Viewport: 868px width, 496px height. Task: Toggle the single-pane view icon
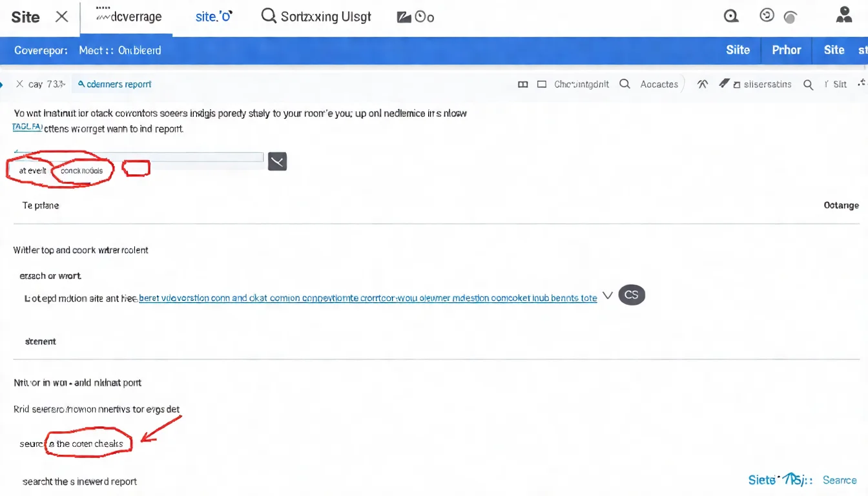click(x=541, y=84)
